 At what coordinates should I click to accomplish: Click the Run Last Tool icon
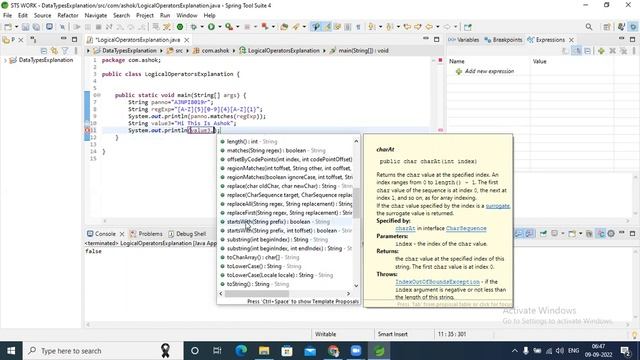pos(229,27)
